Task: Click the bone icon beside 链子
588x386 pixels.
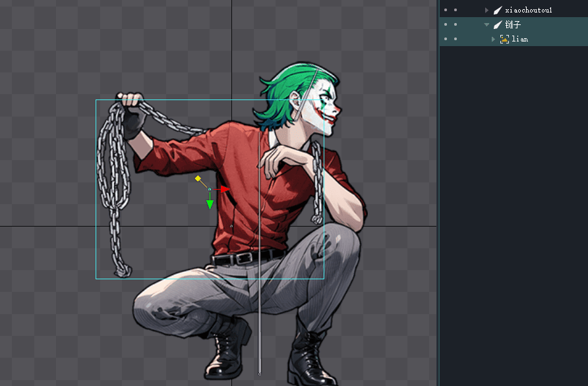Action: point(498,25)
